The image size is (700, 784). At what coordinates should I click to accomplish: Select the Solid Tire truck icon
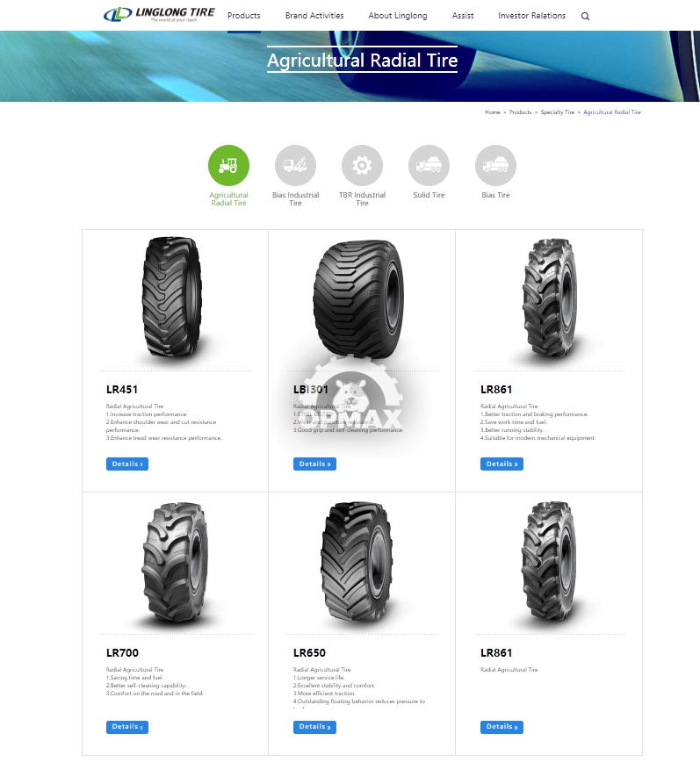429,166
